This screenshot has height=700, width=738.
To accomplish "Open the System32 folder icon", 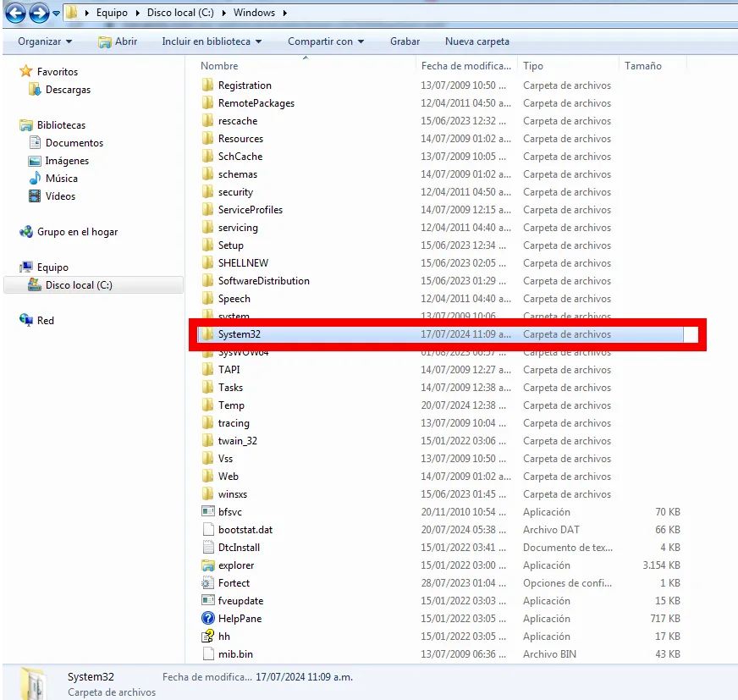I will point(206,333).
